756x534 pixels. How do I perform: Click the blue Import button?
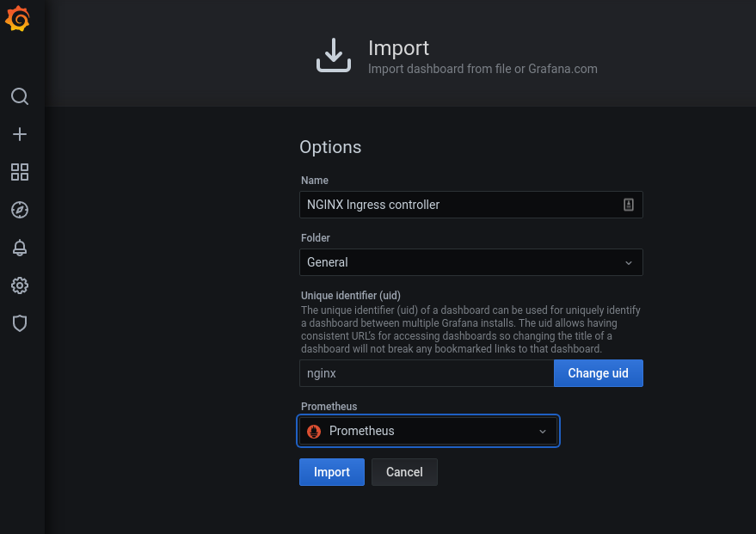(332, 472)
